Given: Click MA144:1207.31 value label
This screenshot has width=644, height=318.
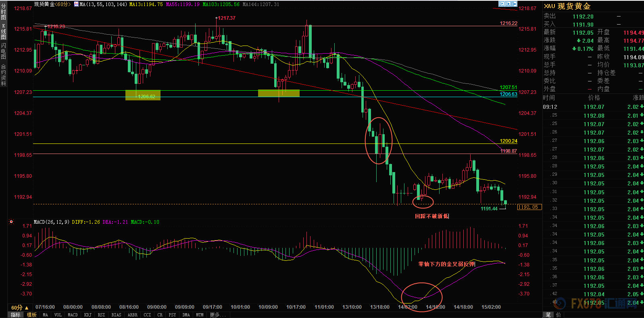Looking at the screenshot, I should (261, 4).
